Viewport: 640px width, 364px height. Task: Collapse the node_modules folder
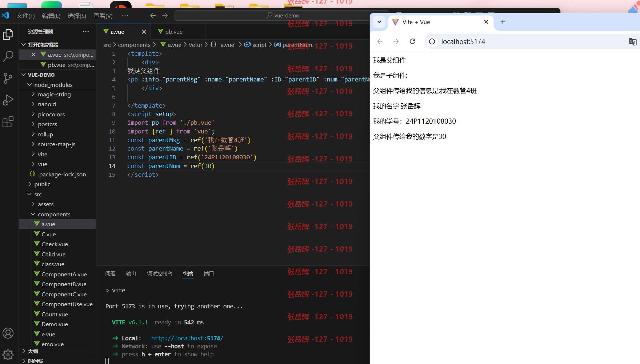tap(30, 85)
